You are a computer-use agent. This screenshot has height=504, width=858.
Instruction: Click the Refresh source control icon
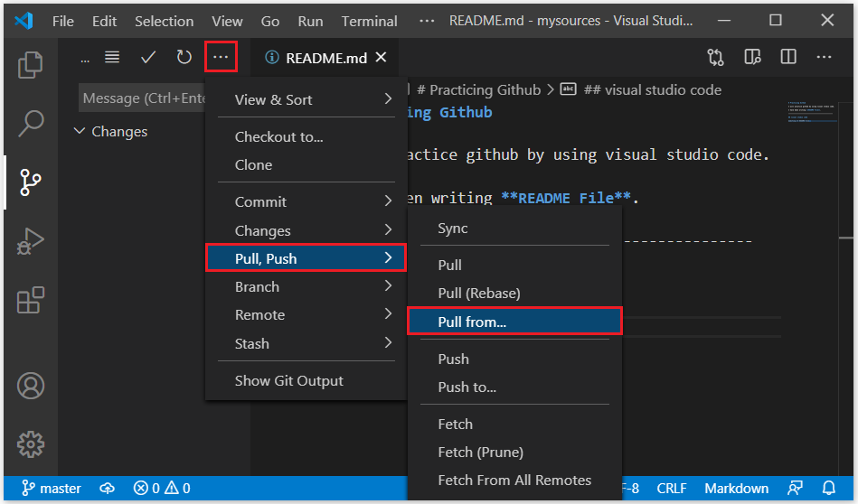pyautogui.click(x=184, y=57)
